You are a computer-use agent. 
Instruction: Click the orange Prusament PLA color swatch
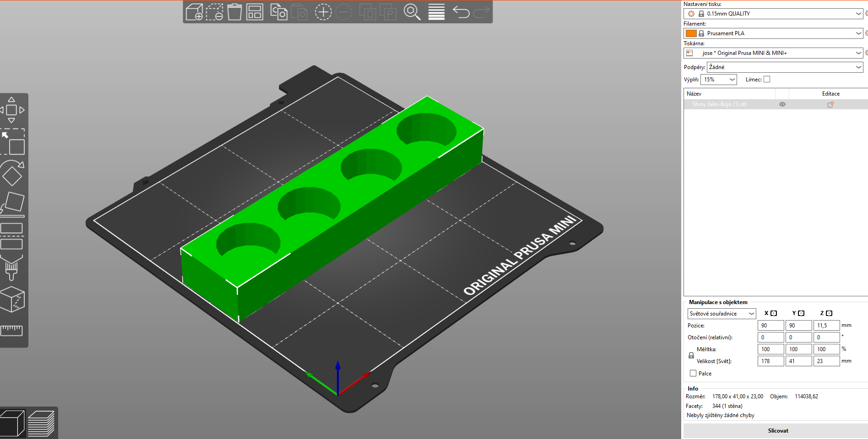click(x=691, y=33)
